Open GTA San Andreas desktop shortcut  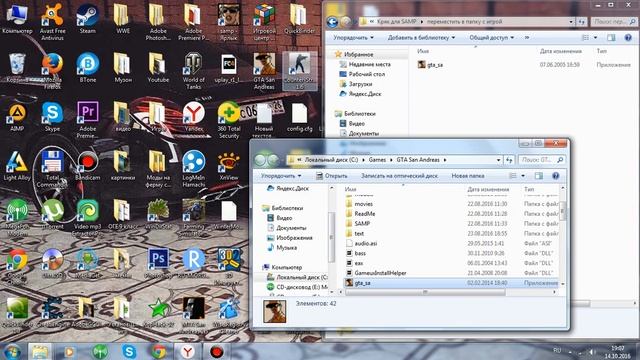tap(264, 71)
